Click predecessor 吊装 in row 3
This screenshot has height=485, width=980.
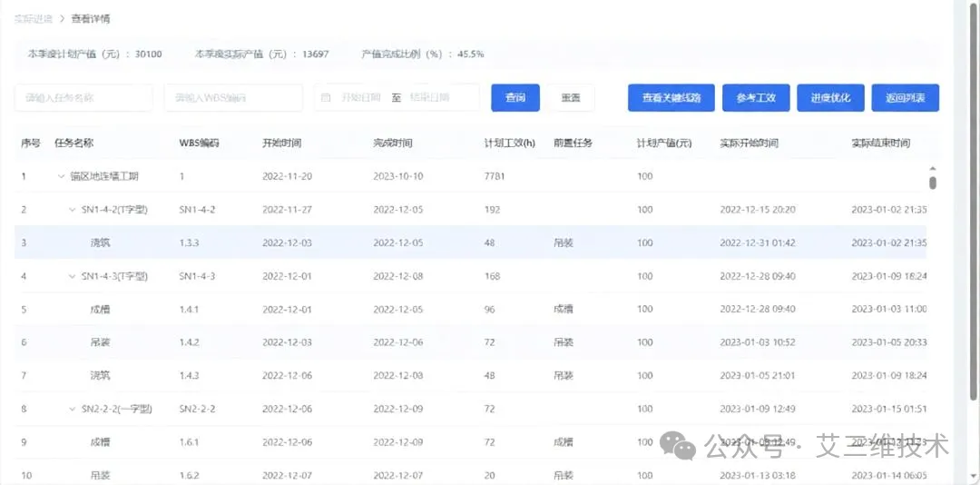[563, 242]
